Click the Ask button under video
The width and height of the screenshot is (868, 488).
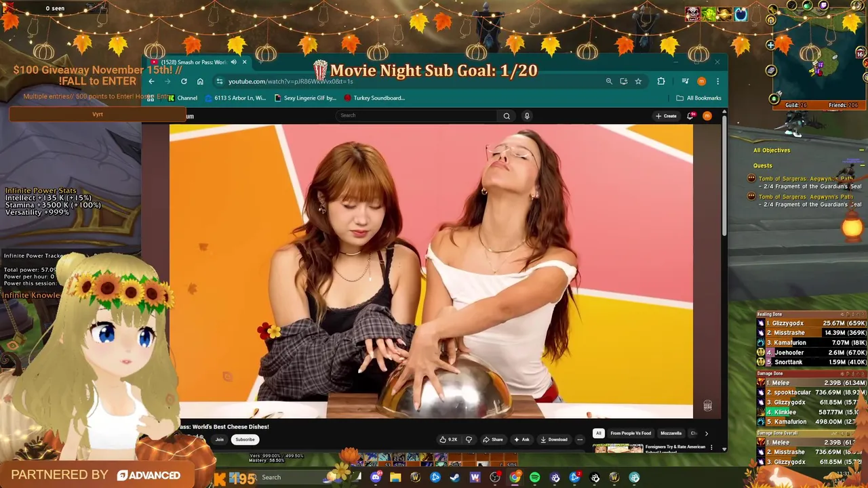[521, 439]
